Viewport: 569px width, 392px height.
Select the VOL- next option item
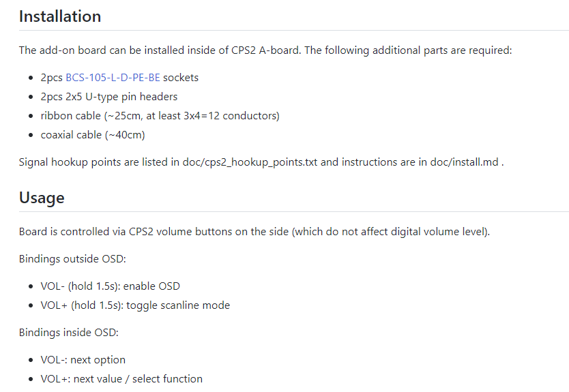point(83,360)
